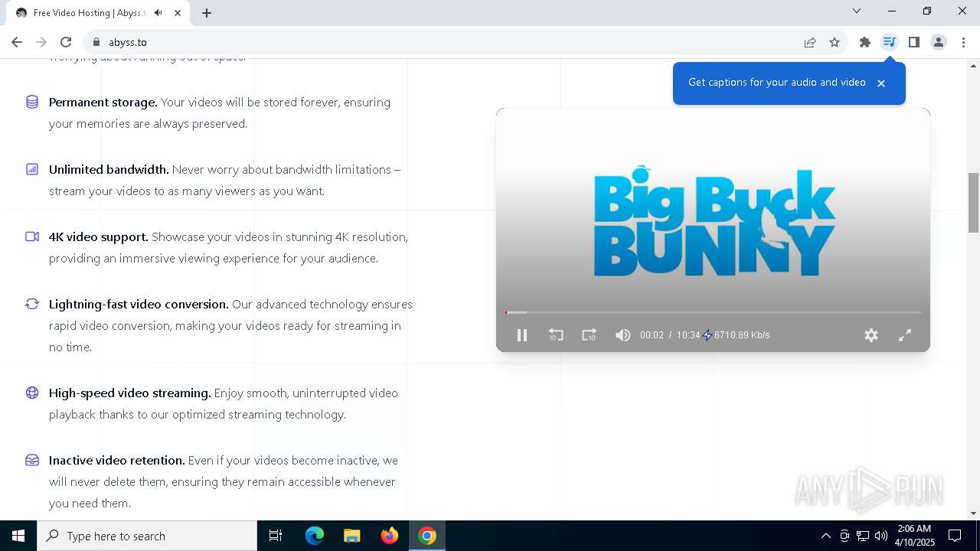
Task: Launch Firefox from taskbar
Action: pyautogui.click(x=389, y=536)
